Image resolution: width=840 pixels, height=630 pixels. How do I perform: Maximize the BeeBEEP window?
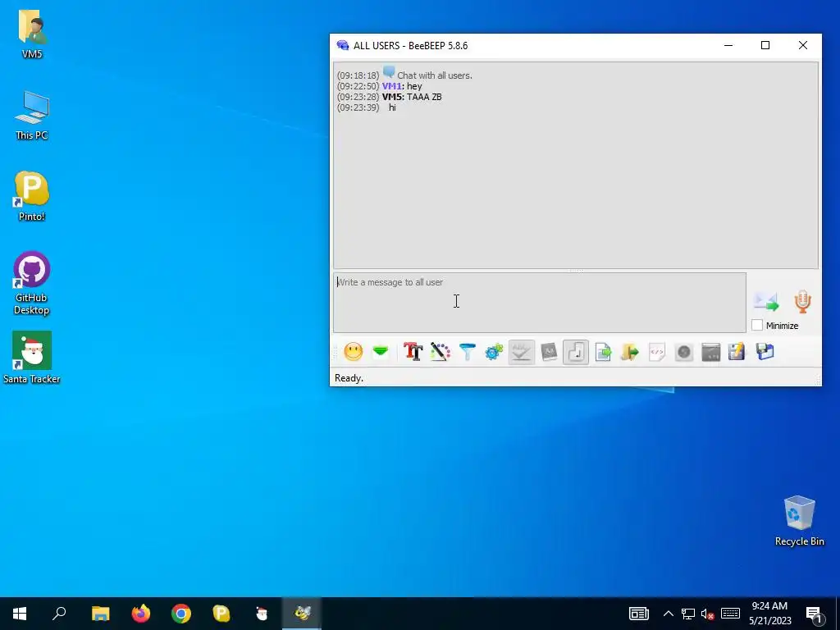(x=765, y=46)
